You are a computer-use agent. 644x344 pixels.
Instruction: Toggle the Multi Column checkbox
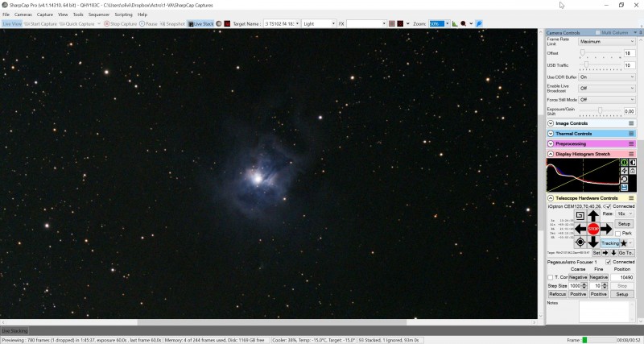597,32
